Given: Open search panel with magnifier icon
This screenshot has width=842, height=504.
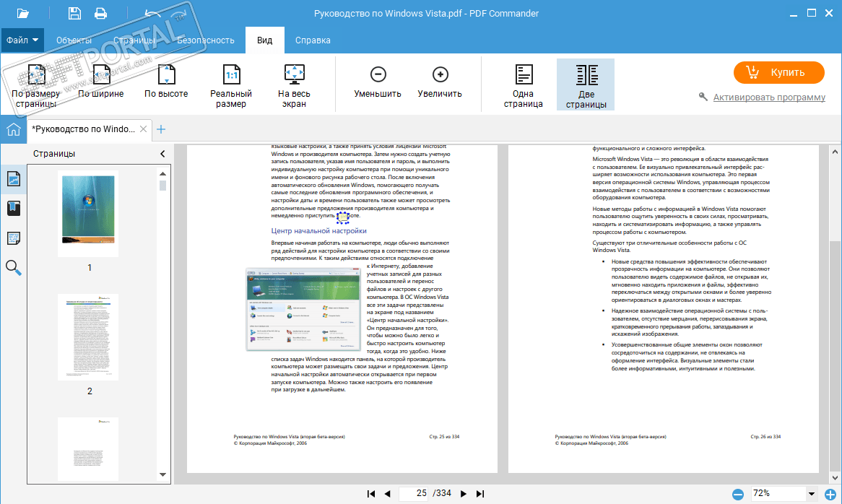Looking at the screenshot, I should click(x=14, y=267).
